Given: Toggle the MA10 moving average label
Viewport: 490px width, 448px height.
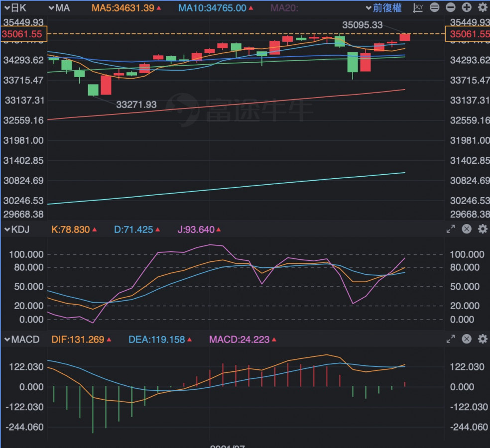Looking at the screenshot, I should pos(215,8).
